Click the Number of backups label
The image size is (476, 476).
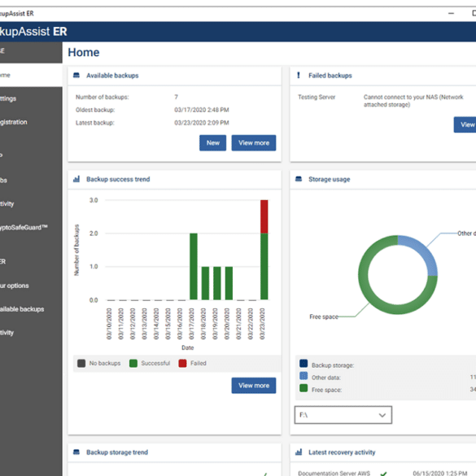102,97
